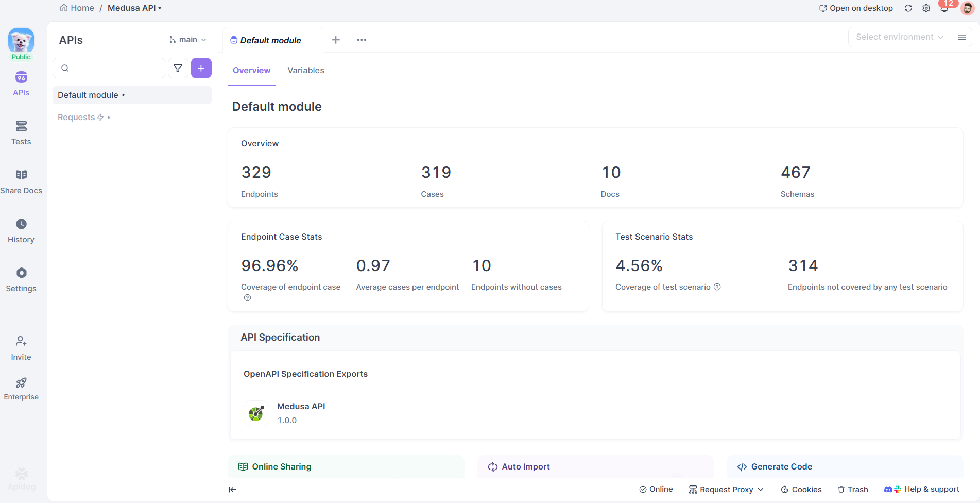Open the Tests sidebar section
The image size is (980, 503).
[21, 133]
